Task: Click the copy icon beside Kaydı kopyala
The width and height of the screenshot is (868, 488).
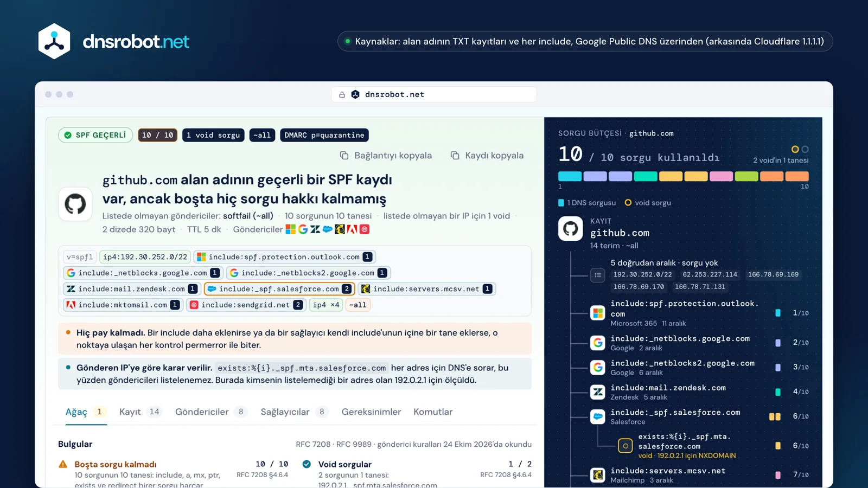Action: 455,156
